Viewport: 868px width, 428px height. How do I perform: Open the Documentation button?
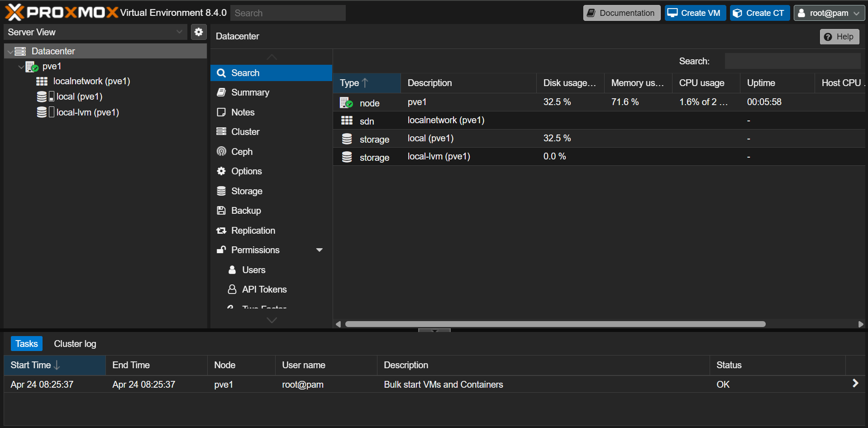click(x=622, y=13)
